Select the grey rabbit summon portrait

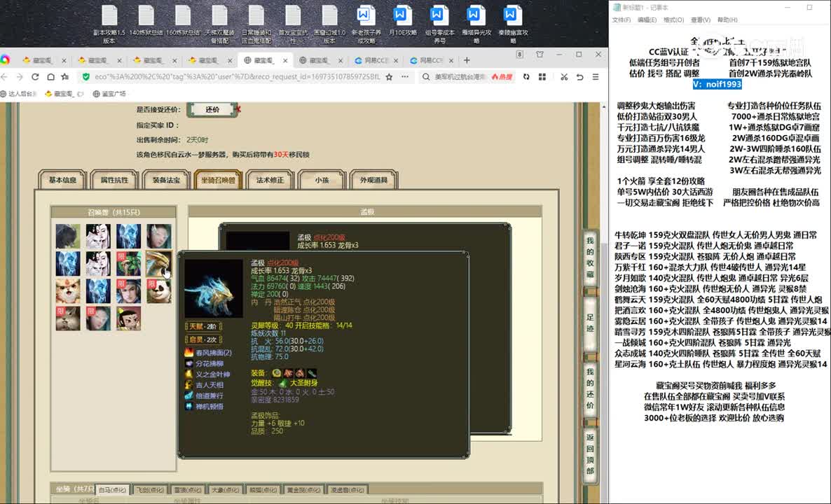(68, 318)
